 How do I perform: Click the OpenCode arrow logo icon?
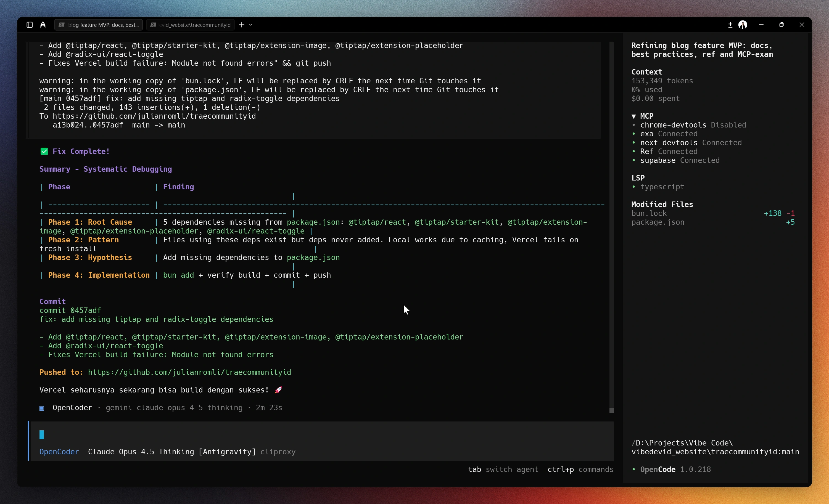pos(43,25)
